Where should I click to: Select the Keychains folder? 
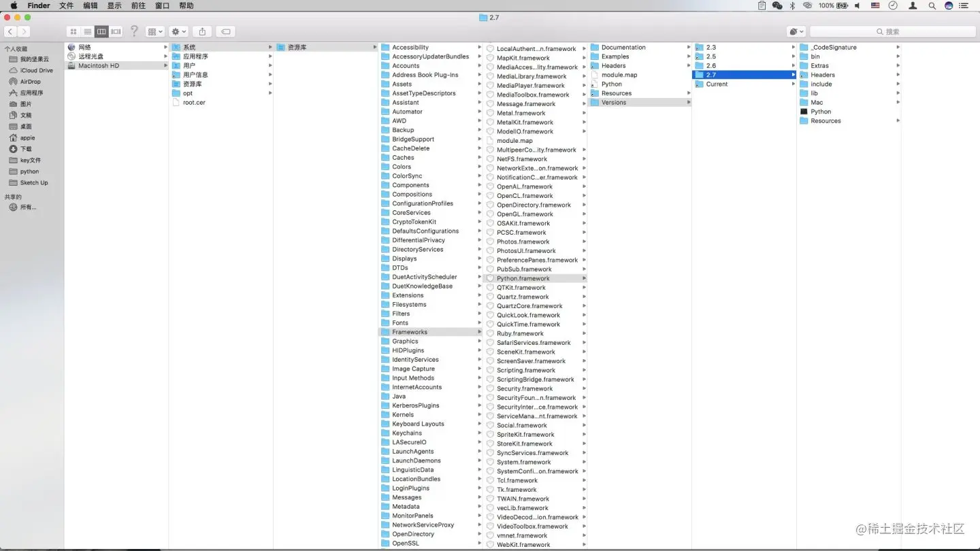click(x=430, y=433)
